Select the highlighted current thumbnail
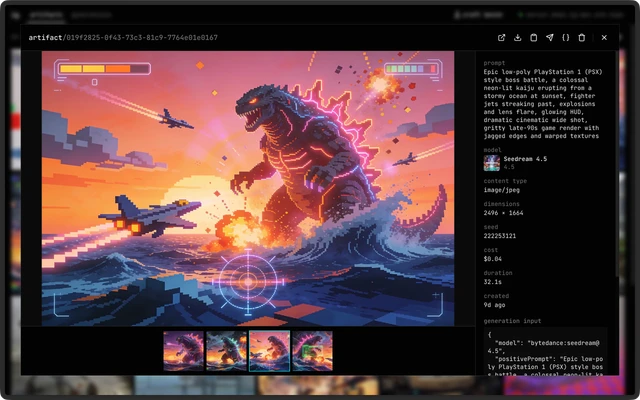The width and height of the screenshot is (640, 400). click(x=269, y=351)
